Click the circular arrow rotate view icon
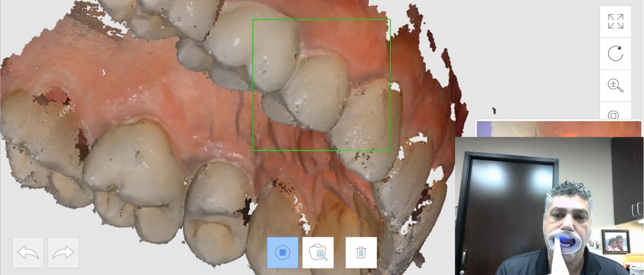The height and width of the screenshot is (275, 644). tap(615, 54)
